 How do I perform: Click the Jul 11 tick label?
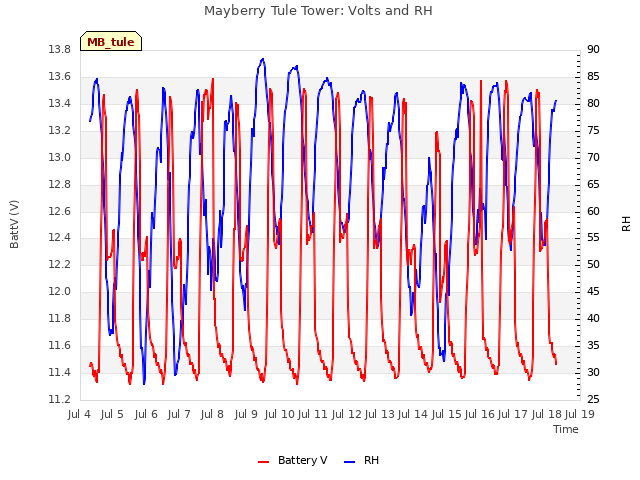313,414
